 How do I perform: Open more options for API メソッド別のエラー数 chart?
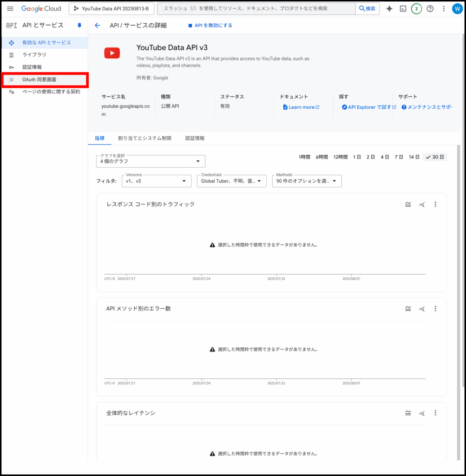[x=435, y=309]
